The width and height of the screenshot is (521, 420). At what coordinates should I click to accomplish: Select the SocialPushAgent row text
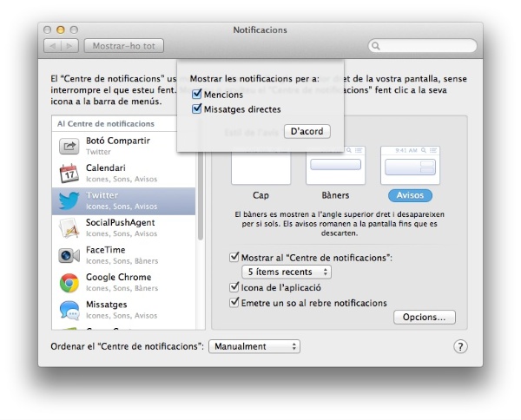coord(122,227)
